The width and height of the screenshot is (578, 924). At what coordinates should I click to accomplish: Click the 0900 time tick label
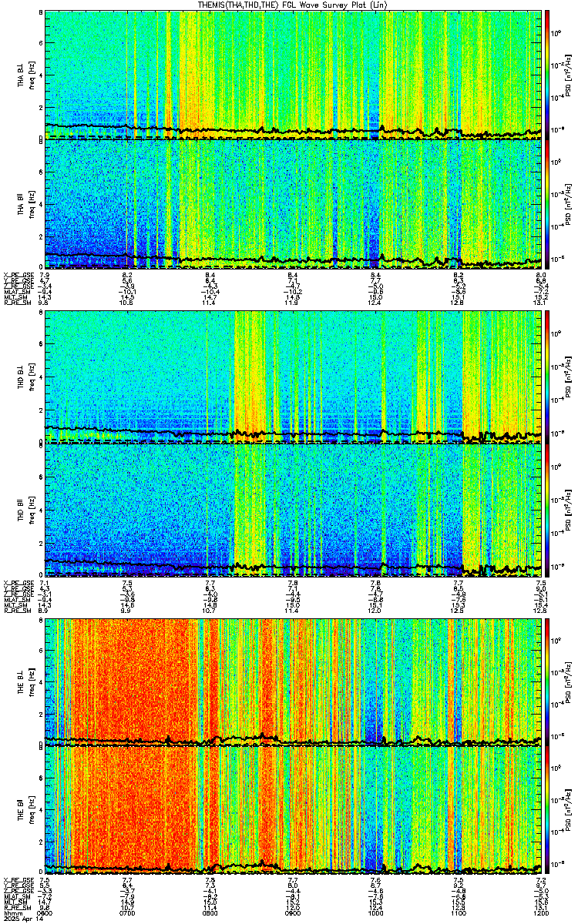293,913
